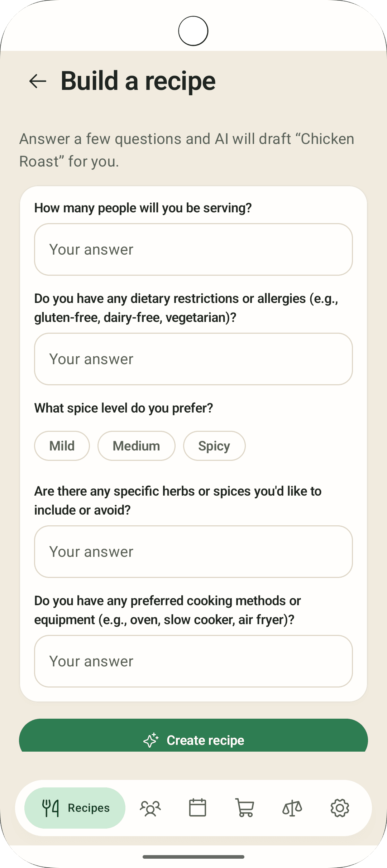Tap the fork and knife Recipes icon
This screenshot has height=868, width=387.
(51, 808)
